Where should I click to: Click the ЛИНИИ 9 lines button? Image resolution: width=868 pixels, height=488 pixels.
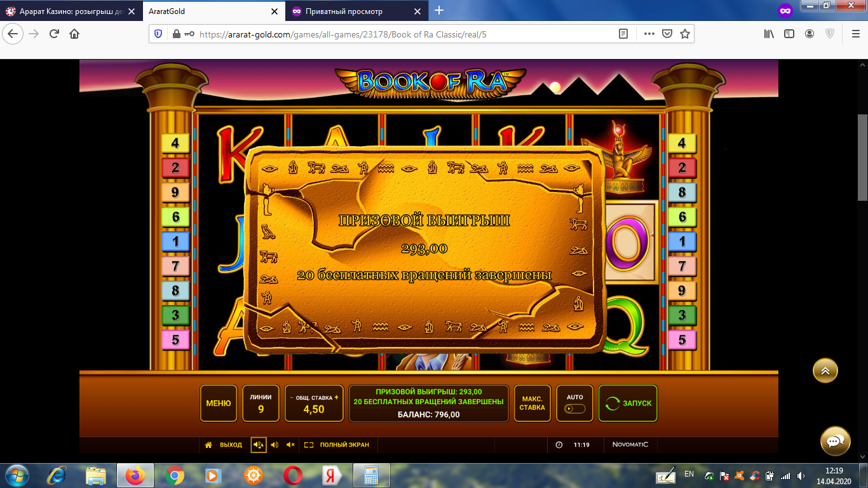pyautogui.click(x=261, y=403)
